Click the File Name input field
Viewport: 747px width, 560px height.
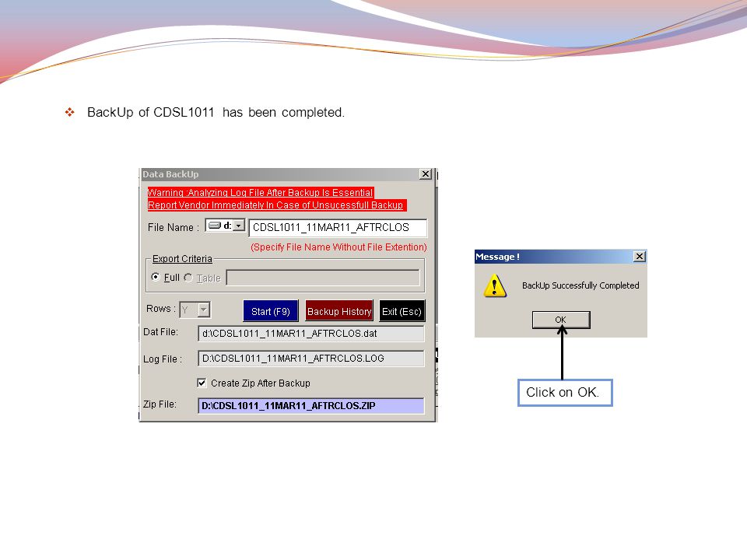tap(338, 228)
